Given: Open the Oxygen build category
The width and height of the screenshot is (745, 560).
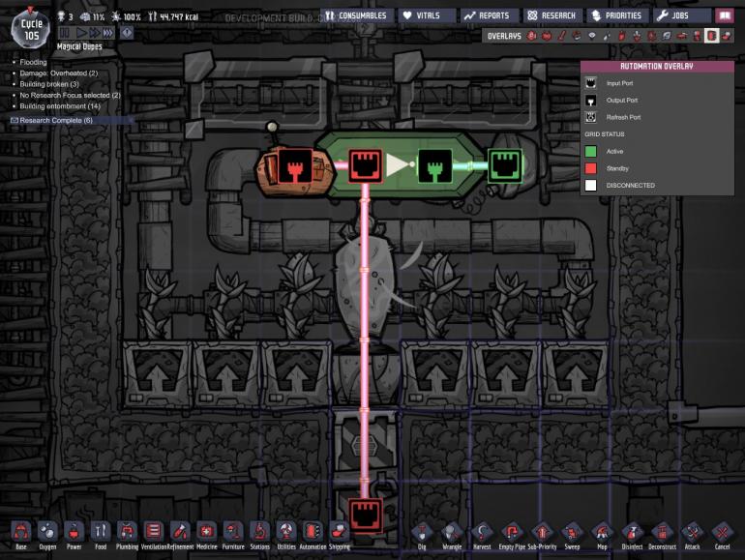Looking at the screenshot, I should pos(47,535).
